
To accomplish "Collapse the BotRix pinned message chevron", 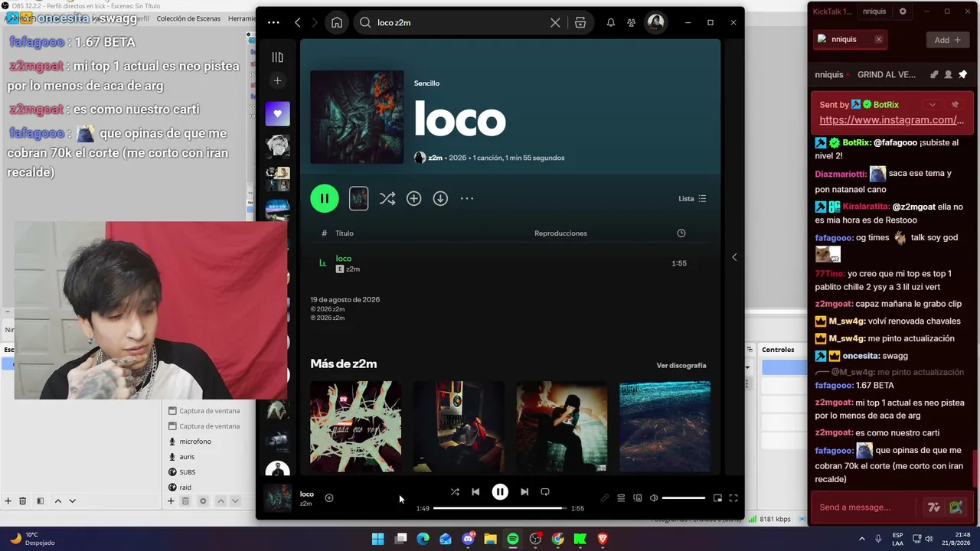I will click(932, 105).
